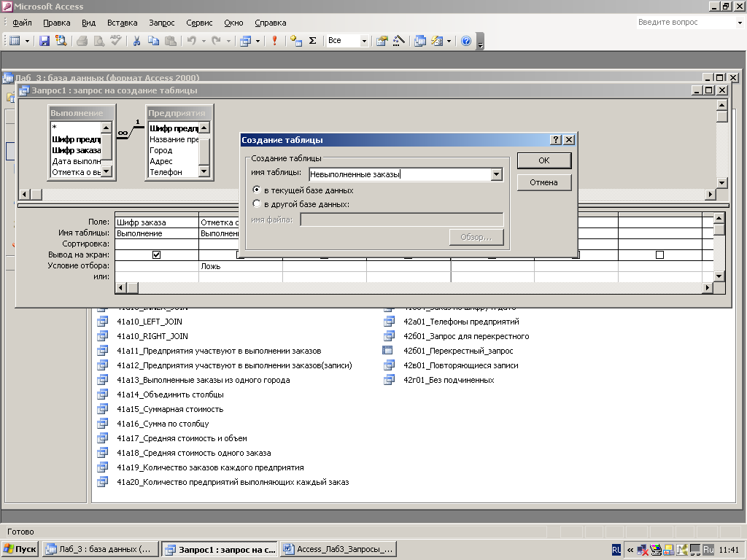Run the query with the exclamation icon
Viewport: 747px width, 560px height.
pyautogui.click(x=274, y=41)
